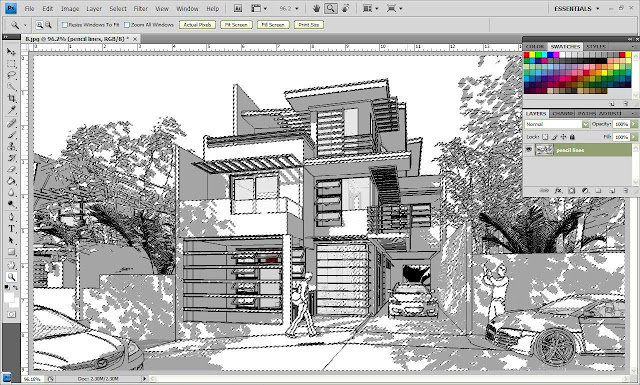Open the File menu
The height and width of the screenshot is (385, 640).
(29, 9)
